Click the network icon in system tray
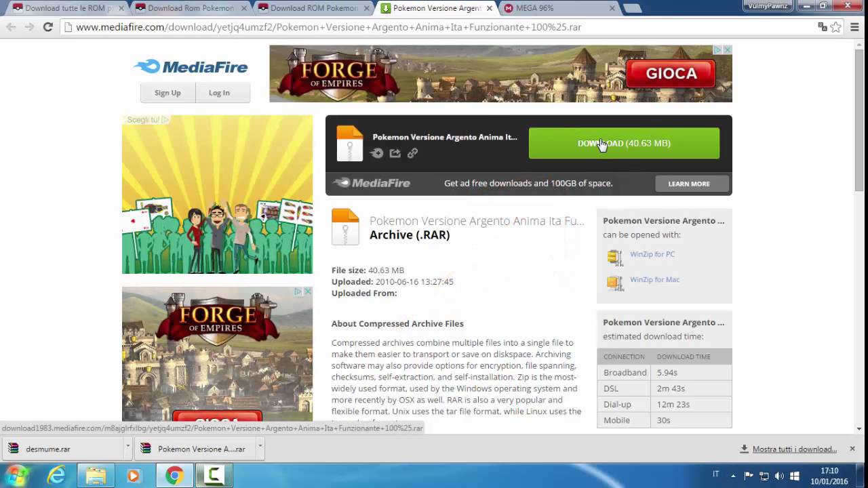The image size is (868, 488). pos(764,476)
